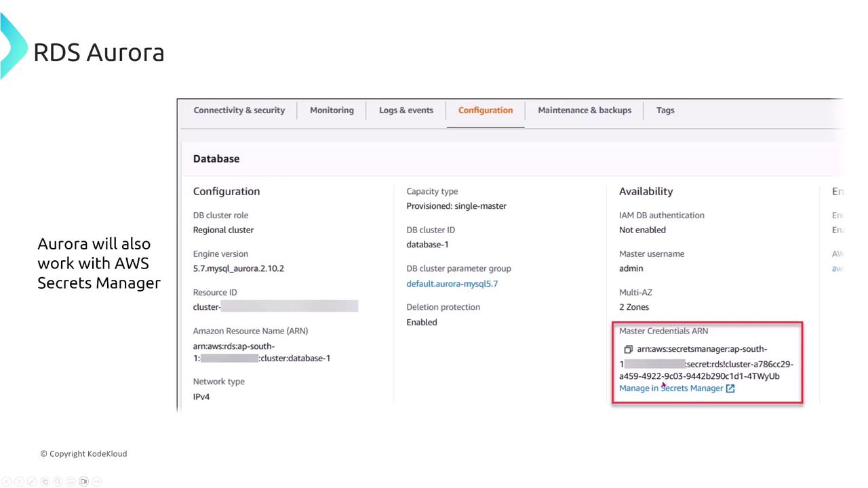Toggle the camera in slideshow controls

83,481
